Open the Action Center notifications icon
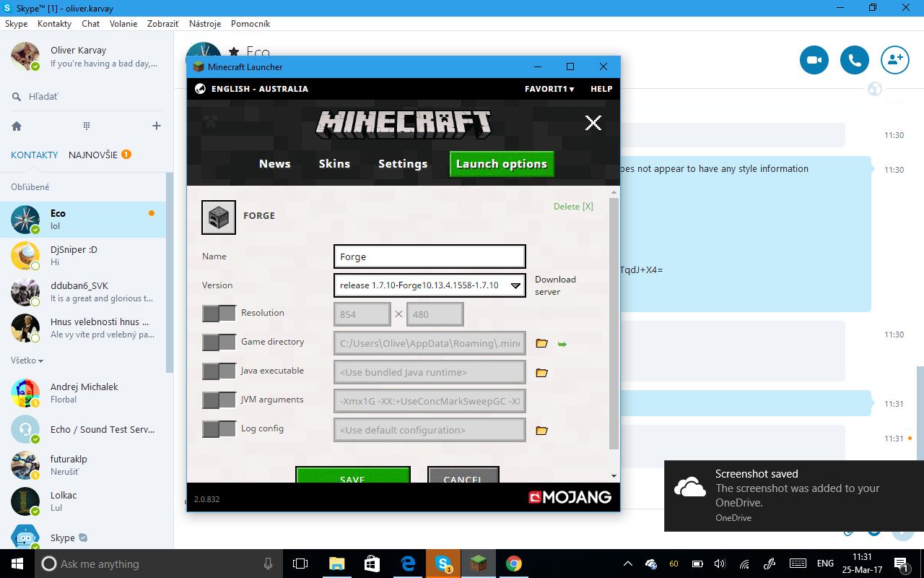Screen dimensions: 924x578 coord(901,564)
